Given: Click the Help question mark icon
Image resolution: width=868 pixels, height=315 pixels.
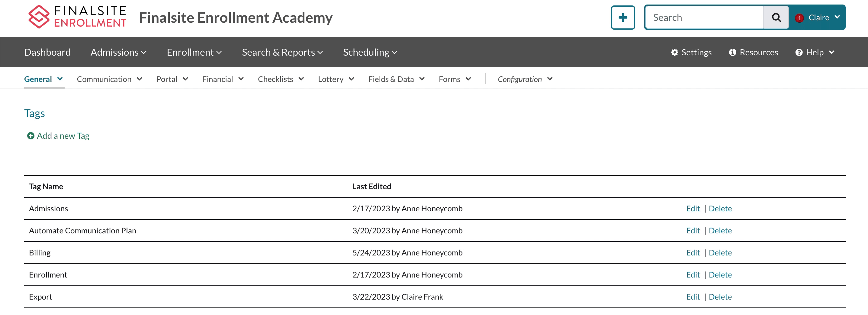Looking at the screenshot, I should tap(799, 52).
